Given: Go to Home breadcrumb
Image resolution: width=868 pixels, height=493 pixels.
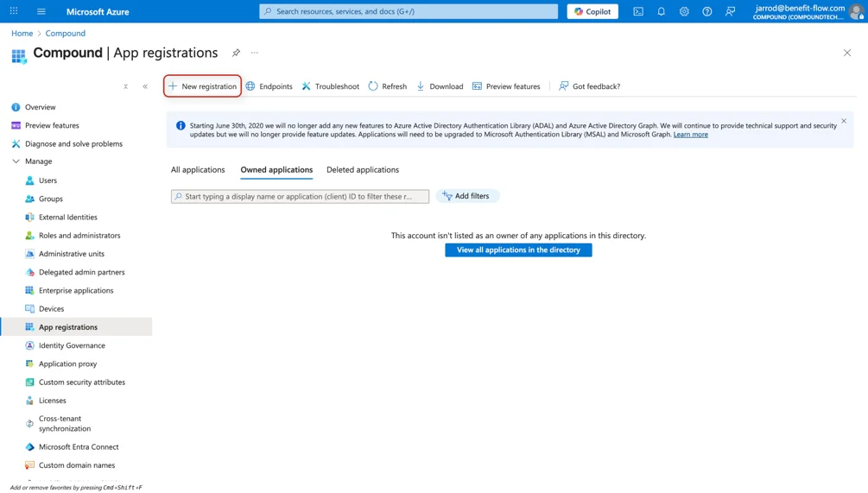Looking at the screenshot, I should (x=22, y=33).
